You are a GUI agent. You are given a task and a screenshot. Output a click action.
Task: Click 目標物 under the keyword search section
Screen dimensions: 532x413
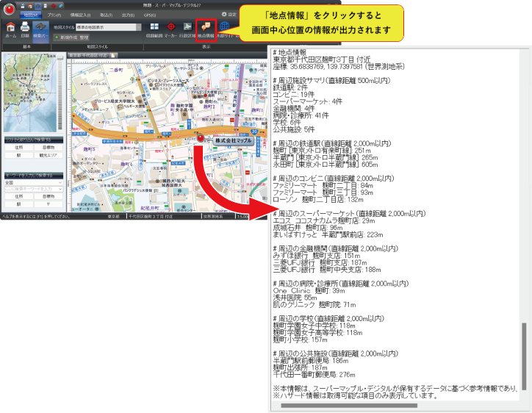(x=48, y=196)
